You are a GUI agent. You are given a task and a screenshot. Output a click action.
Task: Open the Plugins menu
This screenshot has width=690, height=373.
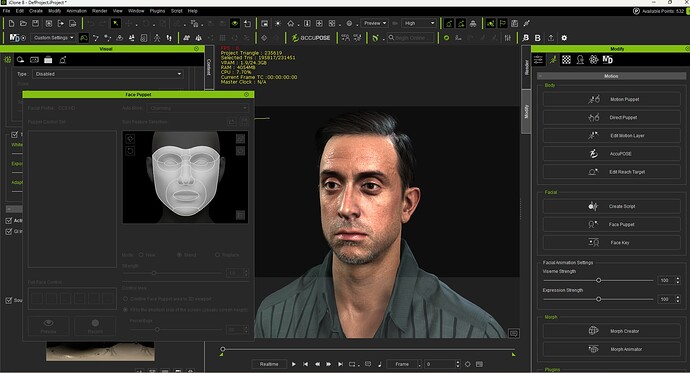click(x=157, y=11)
